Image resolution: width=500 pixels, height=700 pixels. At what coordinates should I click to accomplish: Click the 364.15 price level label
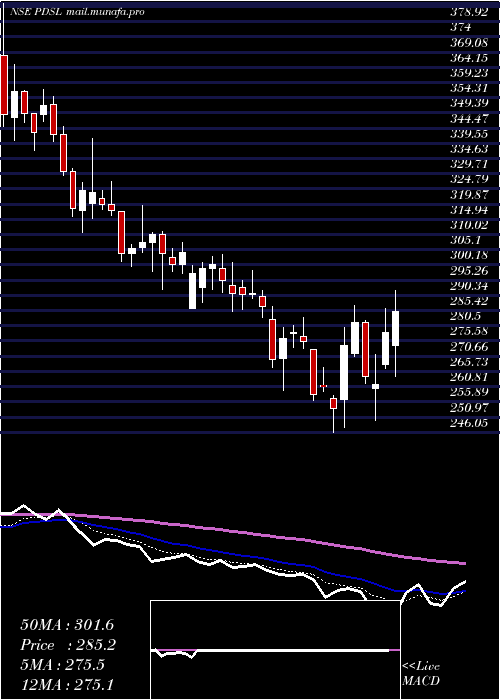pos(469,58)
